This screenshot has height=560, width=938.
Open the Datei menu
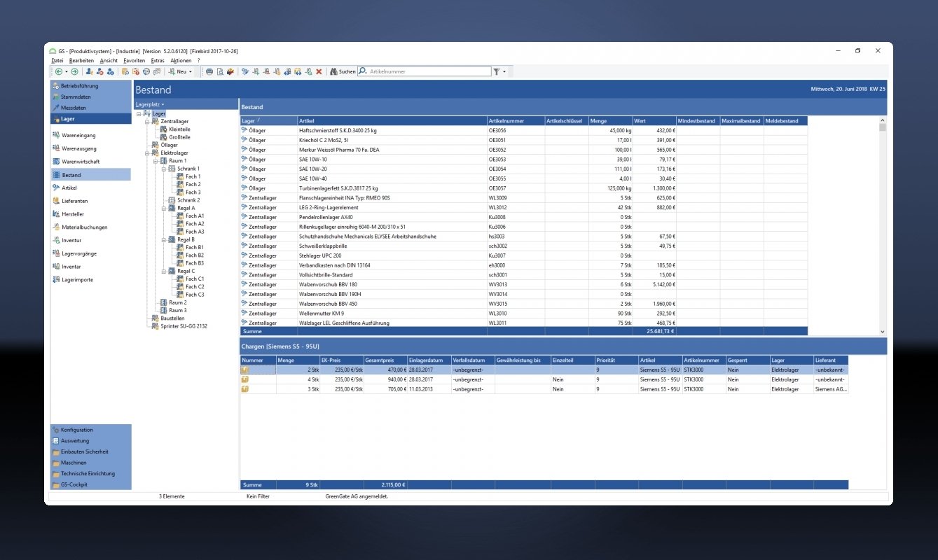pyautogui.click(x=57, y=61)
